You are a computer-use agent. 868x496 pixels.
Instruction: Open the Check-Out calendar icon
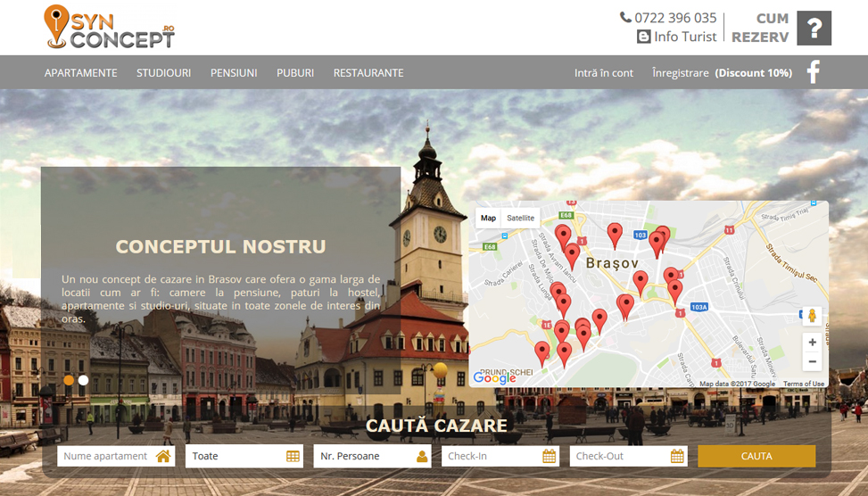coord(677,456)
